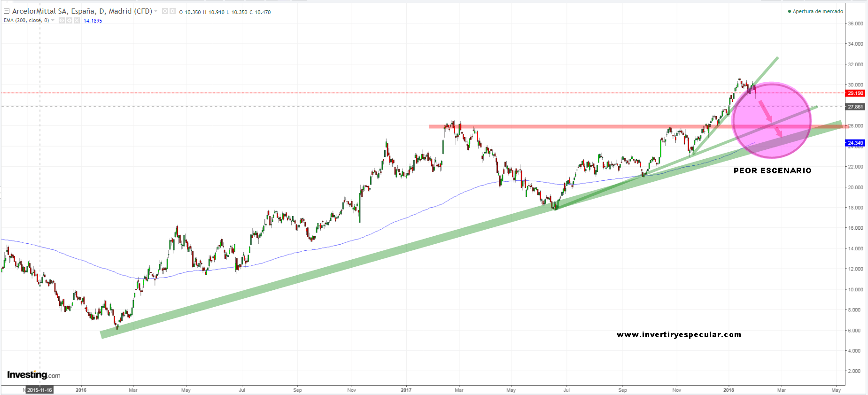This screenshot has height=395, width=868.
Task: Click the Investing.com logo
Action: (33, 375)
